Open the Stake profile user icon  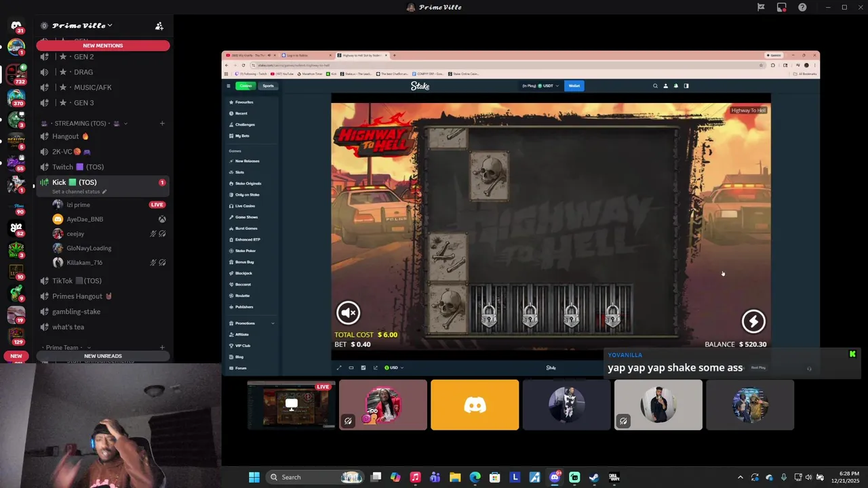tap(665, 86)
